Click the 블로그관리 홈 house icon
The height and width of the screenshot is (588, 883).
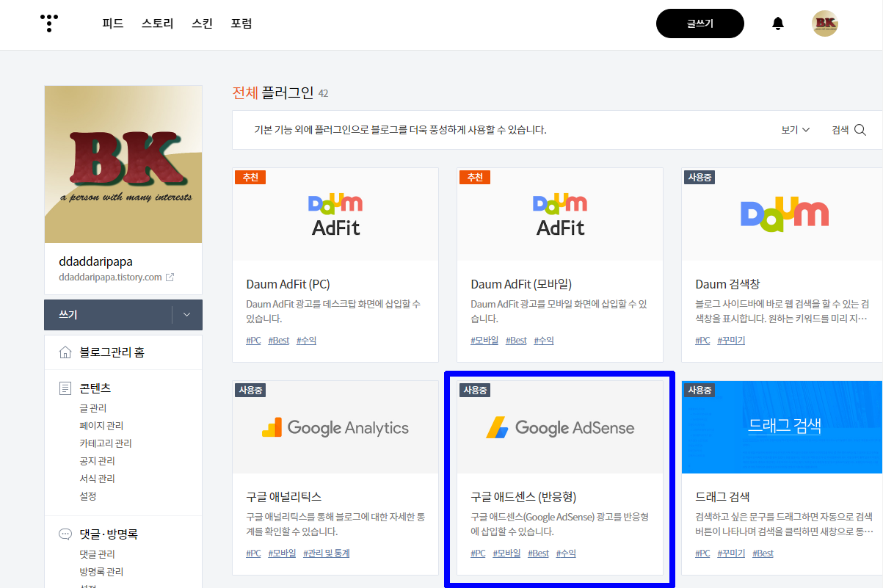[65, 352]
